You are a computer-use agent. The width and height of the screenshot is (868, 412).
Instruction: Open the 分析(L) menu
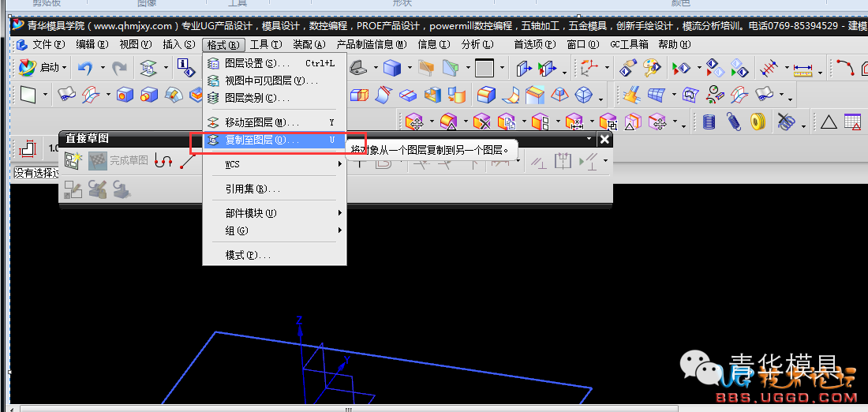[477, 44]
